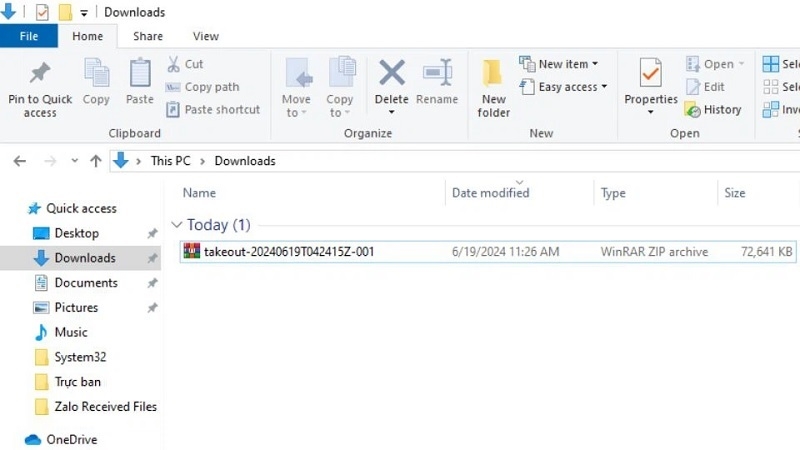This screenshot has height=450, width=800.
Task: Click the Copy icon in Clipboard group
Action: click(96, 74)
